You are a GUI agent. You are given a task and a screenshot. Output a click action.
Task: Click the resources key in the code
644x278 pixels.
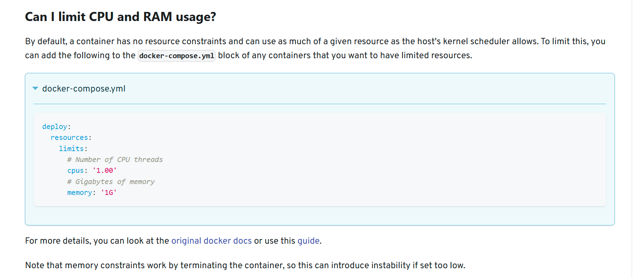click(69, 137)
